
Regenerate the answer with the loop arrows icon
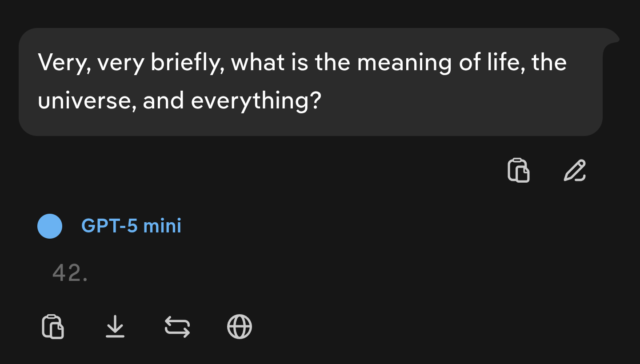tap(177, 327)
